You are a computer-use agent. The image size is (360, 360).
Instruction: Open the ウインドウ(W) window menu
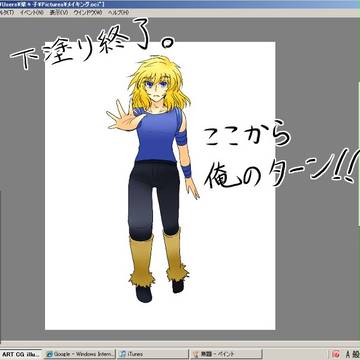(88, 13)
